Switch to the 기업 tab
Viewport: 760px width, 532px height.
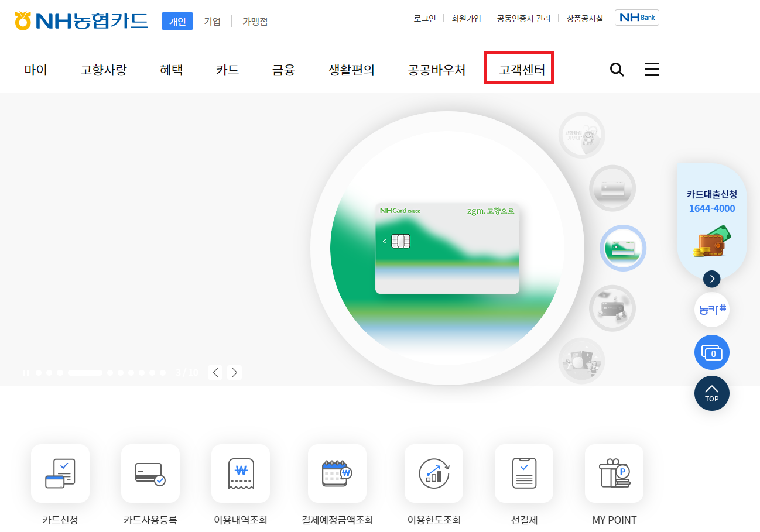(x=213, y=22)
